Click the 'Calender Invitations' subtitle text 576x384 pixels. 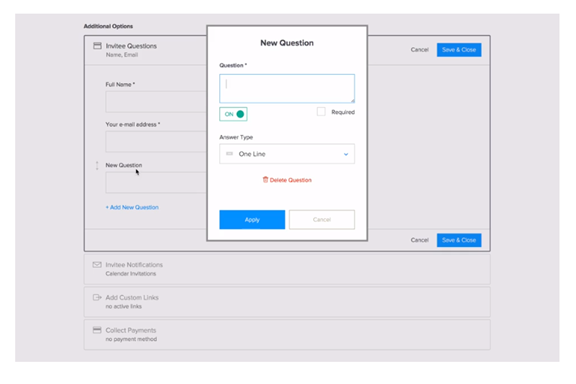131,273
